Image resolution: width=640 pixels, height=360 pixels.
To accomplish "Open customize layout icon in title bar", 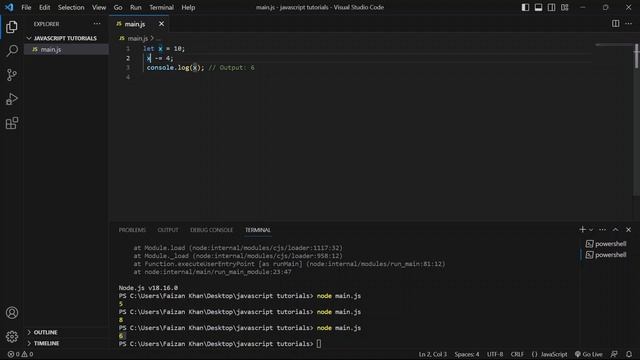I will point(564,7).
